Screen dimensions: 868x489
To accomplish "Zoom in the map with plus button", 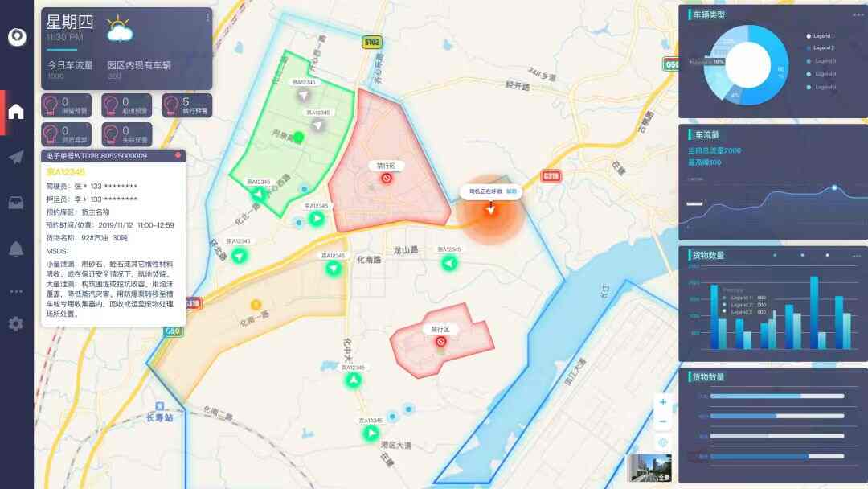I will pos(662,403).
